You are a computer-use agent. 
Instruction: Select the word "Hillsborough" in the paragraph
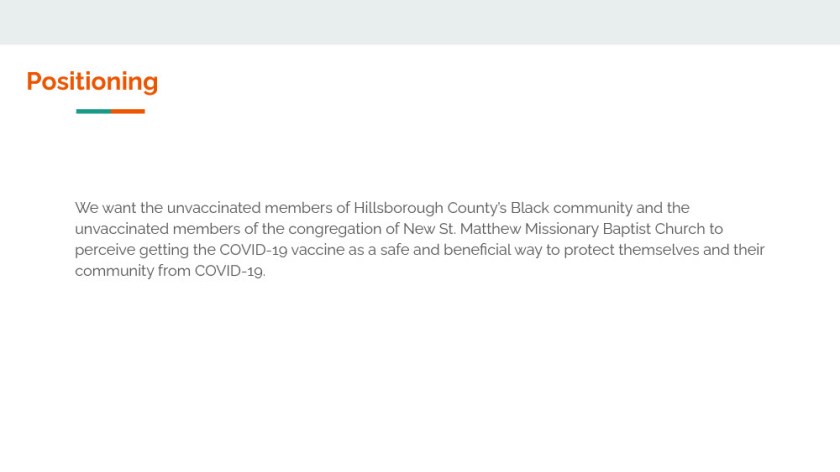pos(397,208)
